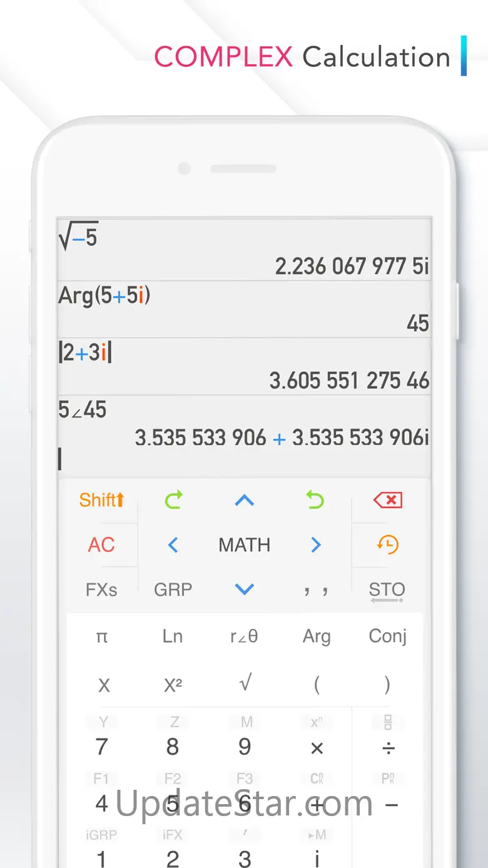The height and width of the screenshot is (868, 488).
Task: Tap the imaginary unit i key
Action: coord(317,859)
